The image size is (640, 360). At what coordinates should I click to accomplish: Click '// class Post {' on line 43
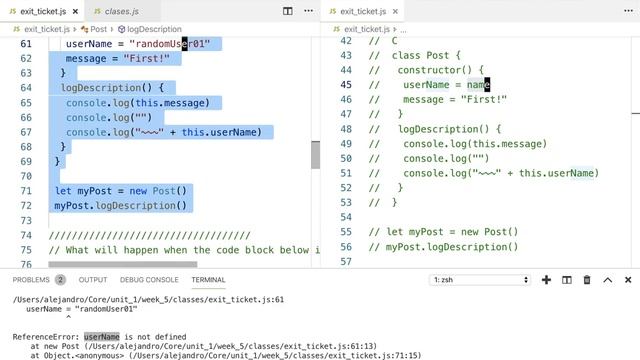415,56
